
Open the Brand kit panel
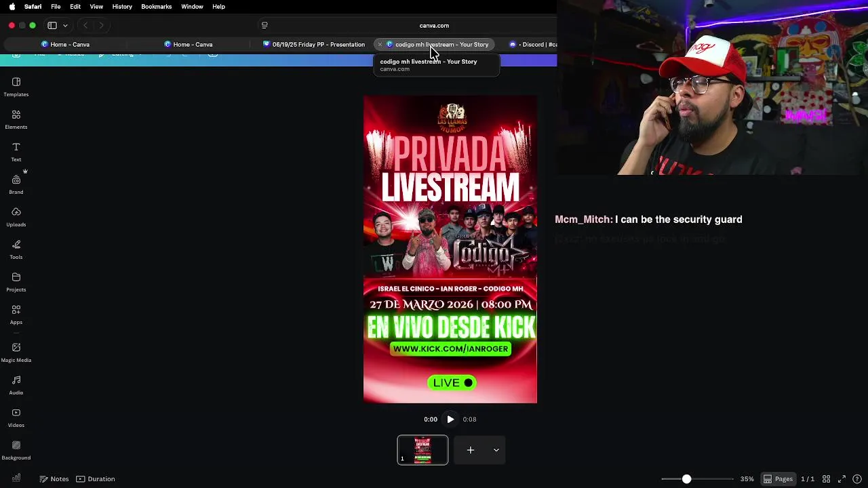pyautogui.click(x=16, y=184)
